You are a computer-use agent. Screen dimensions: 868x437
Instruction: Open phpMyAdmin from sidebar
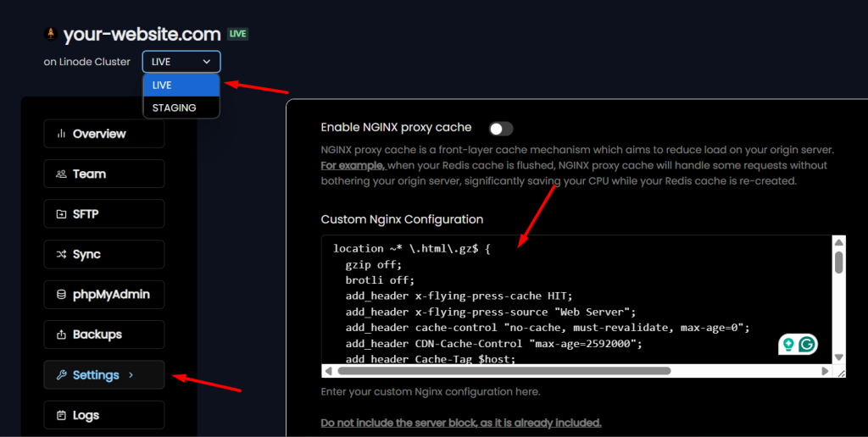coord(104,294)
